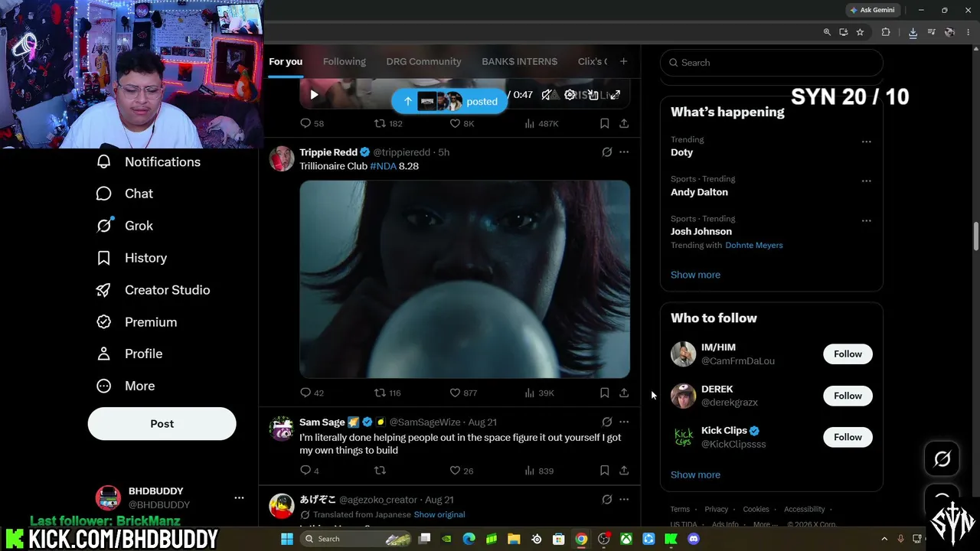Screen dimensions: 980x551
Task: Click Show original translation link
Action: click(x=439, y=515)
